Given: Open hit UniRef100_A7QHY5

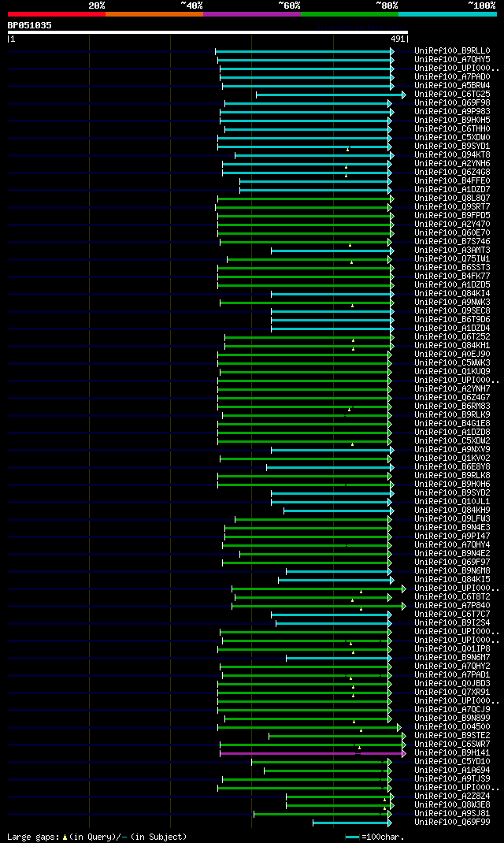Looking at the screenshot, I should pyautogui.click(x=452, y=60).
